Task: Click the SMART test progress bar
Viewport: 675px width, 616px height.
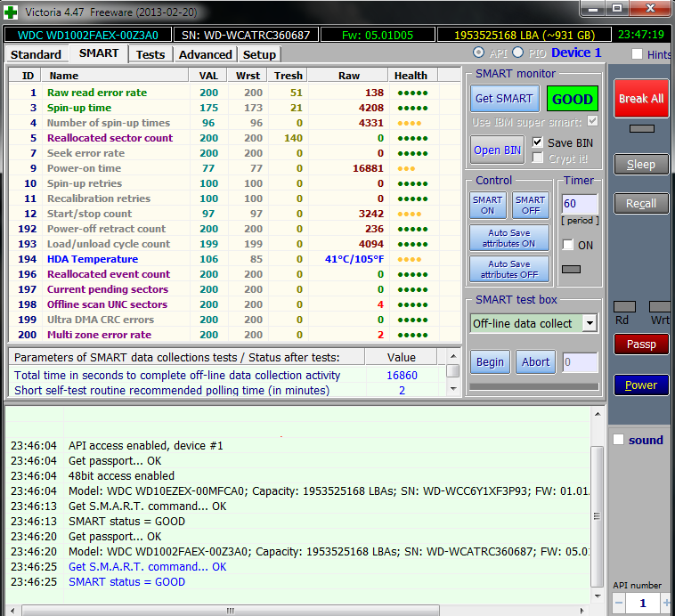Action: pos(534,386)
